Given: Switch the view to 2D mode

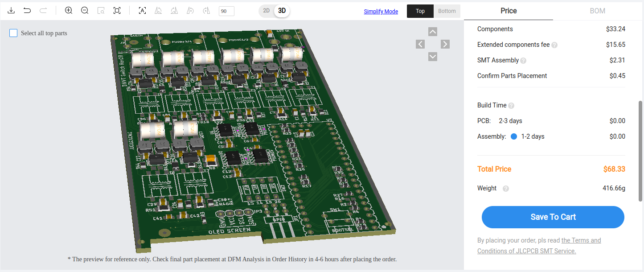Looking at the screenshot, I should 266,10.
